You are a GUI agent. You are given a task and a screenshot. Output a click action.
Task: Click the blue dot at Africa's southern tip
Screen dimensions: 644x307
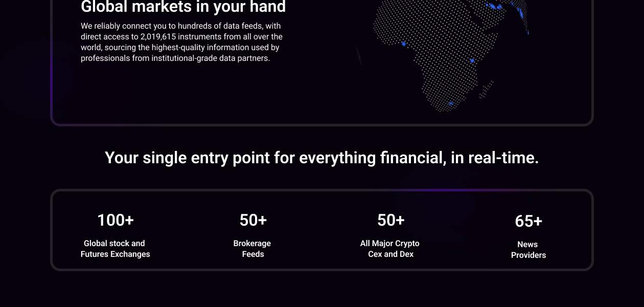coord(451,104)
